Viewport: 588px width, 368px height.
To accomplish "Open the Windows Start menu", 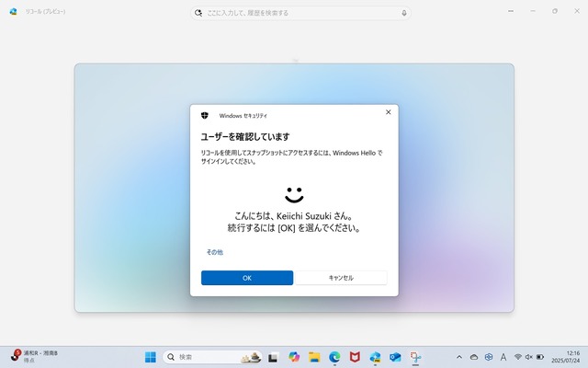I will pos(151,357).
